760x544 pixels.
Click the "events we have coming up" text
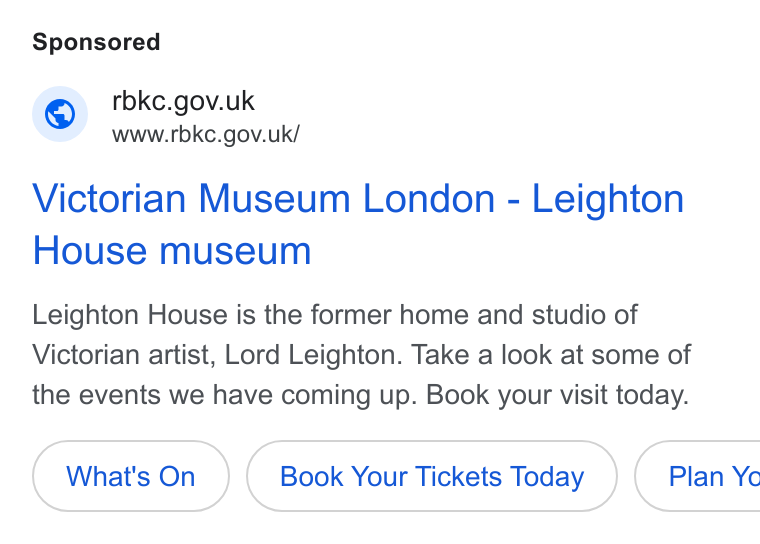tap(248, 395)
